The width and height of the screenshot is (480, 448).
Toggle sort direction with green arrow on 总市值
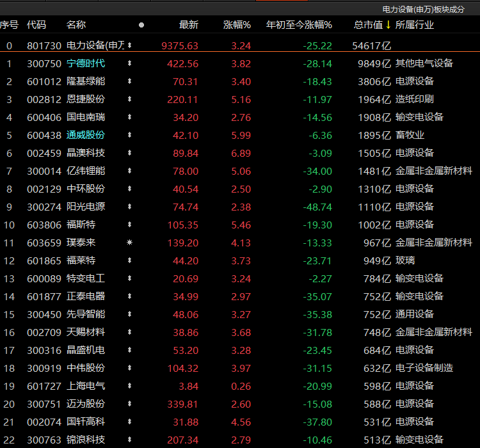pos(388,25)
